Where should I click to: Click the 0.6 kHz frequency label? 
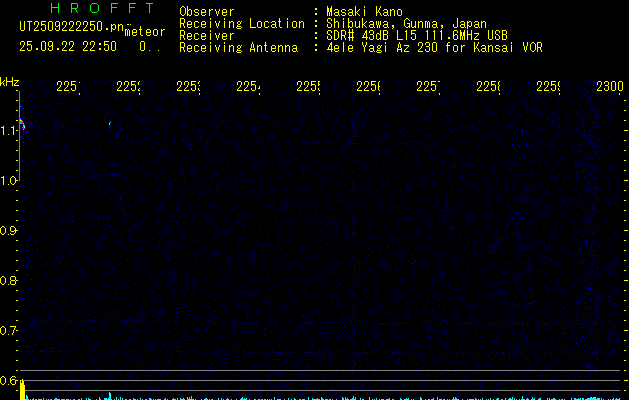click(x=8, y=380)
